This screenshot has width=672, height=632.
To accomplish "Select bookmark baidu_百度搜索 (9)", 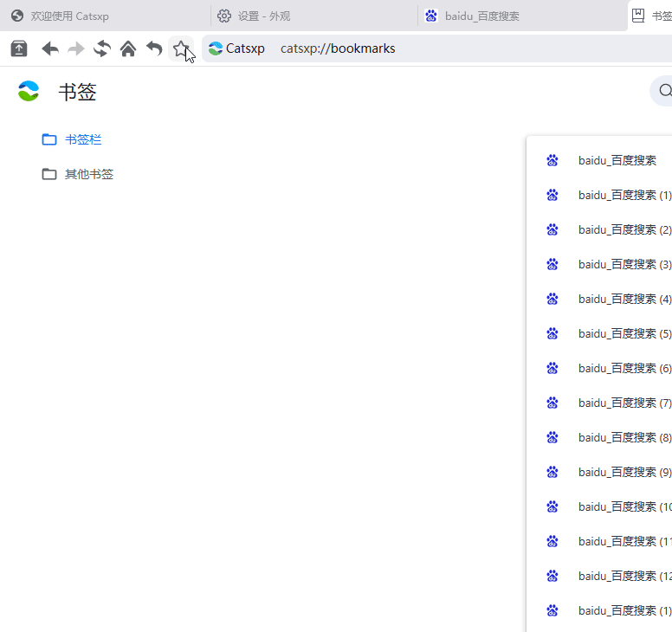I will tap(599, 472).
